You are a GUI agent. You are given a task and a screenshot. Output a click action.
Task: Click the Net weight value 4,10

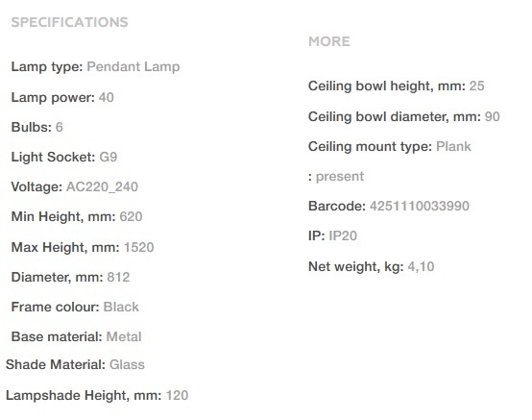[x=421, y=266]
